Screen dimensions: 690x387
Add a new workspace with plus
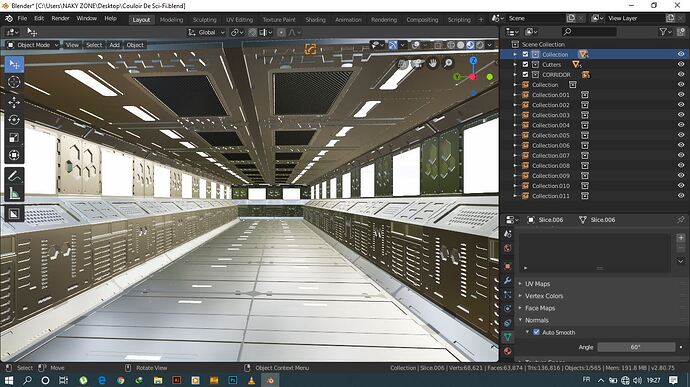pyautogui.click(x=481, y=19)
